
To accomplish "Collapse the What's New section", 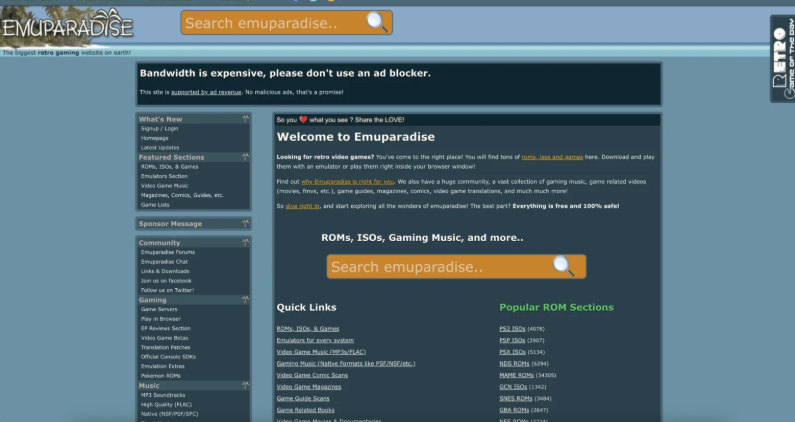I will [x=245, y=119].
